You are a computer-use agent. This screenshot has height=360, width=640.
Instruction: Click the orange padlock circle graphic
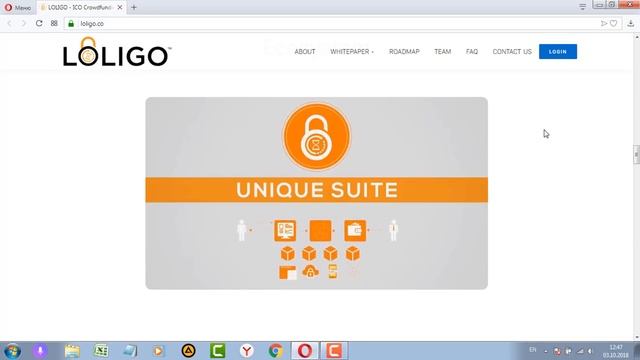coord(317,136)
